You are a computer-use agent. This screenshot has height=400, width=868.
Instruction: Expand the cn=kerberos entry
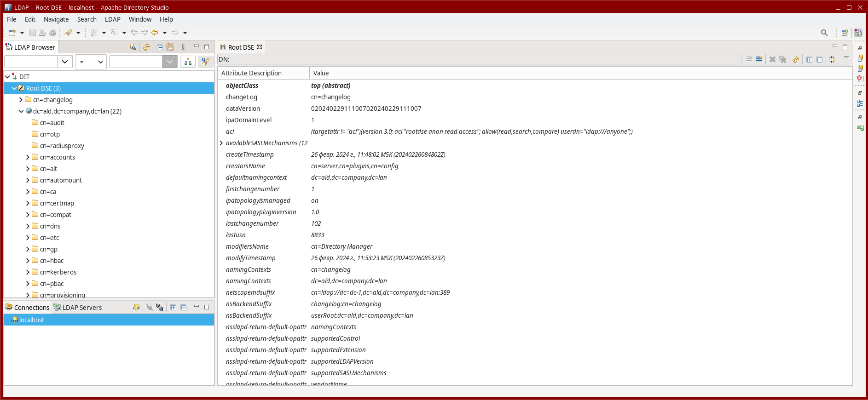[28, 272]
